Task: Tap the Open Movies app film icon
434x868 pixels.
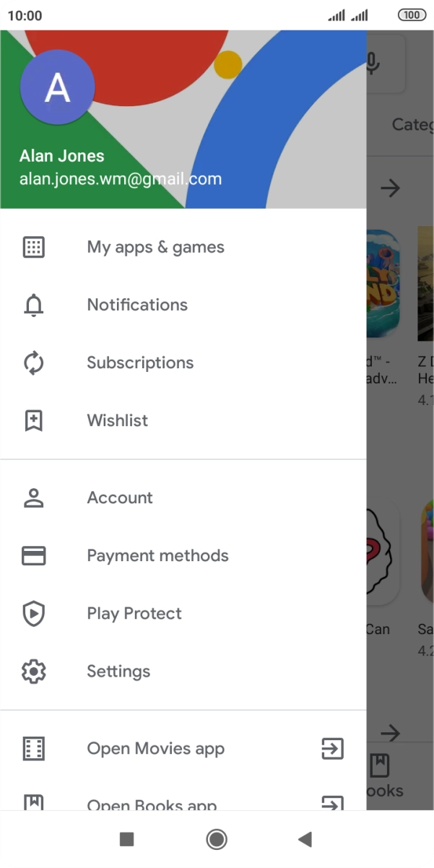Action: tap(34, 749)
